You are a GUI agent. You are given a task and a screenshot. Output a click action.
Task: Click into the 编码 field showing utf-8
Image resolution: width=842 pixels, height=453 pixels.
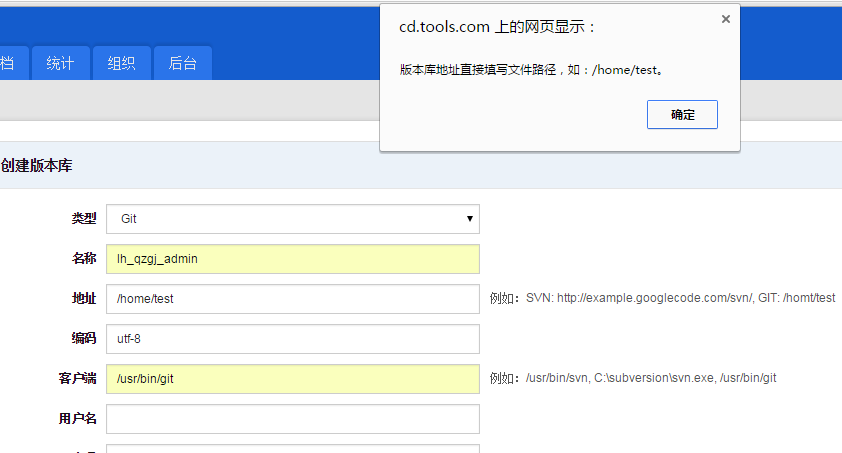pos(293,339)
